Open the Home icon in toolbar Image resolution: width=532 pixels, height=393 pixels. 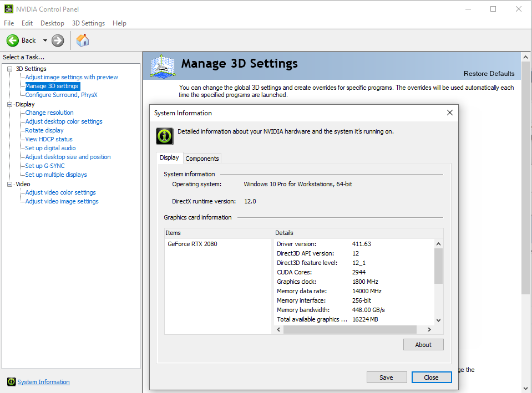click(83, 40)
